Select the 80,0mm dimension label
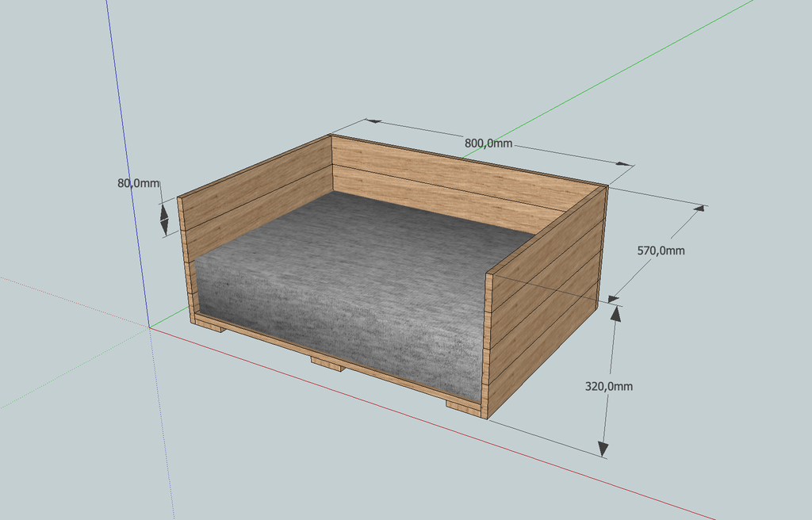Screen dimensions: 812x520 pos(139,183)
